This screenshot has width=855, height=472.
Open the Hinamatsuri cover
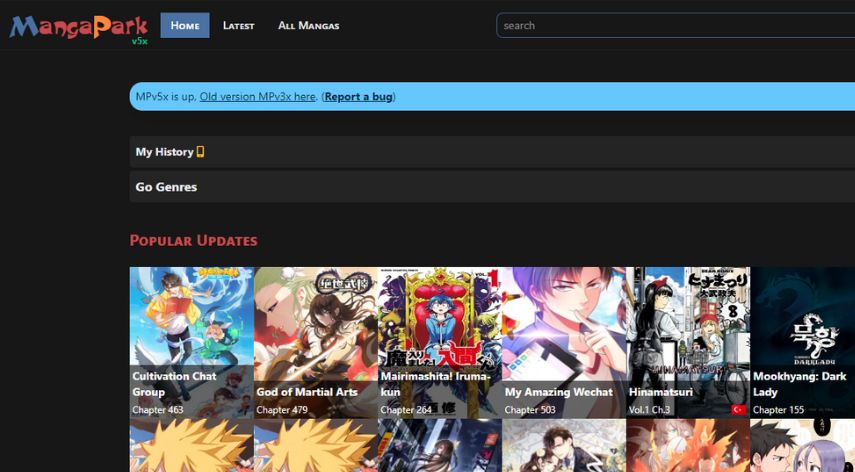tap(688, 342)
